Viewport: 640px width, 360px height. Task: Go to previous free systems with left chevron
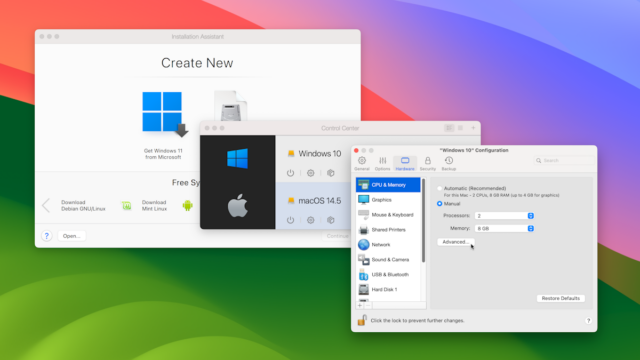click(x=46, y=205)
